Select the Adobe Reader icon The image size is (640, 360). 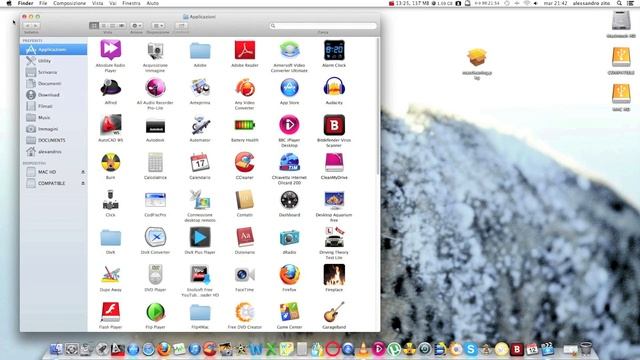point(244,50)
